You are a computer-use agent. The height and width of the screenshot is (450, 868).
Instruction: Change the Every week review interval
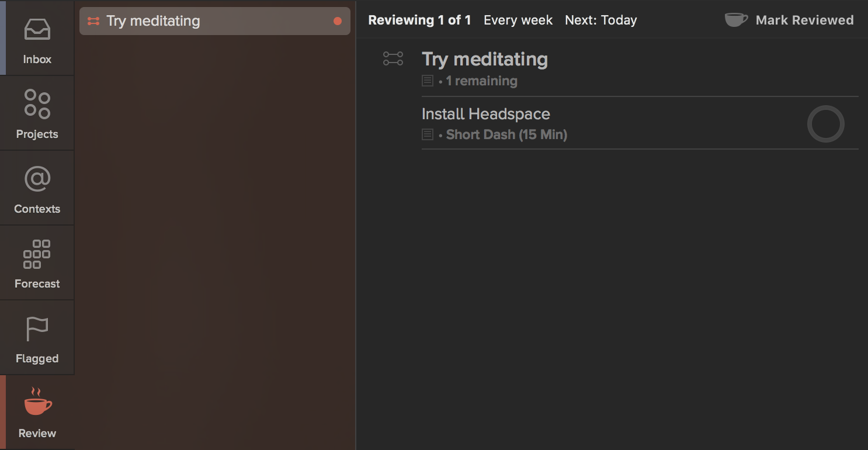coord(518,20)
